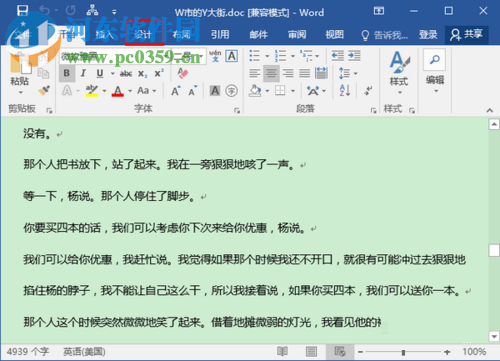The image size is (500, 361).
Task: Open the 布局 (Layout) tab
Action: 181,34
